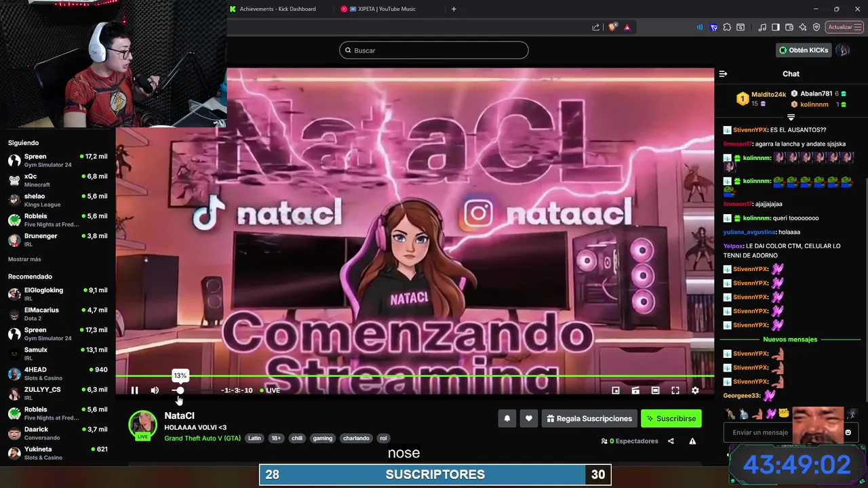
Task: Expand the chat leaderboard chevron
Action: [x=791, y=117]
